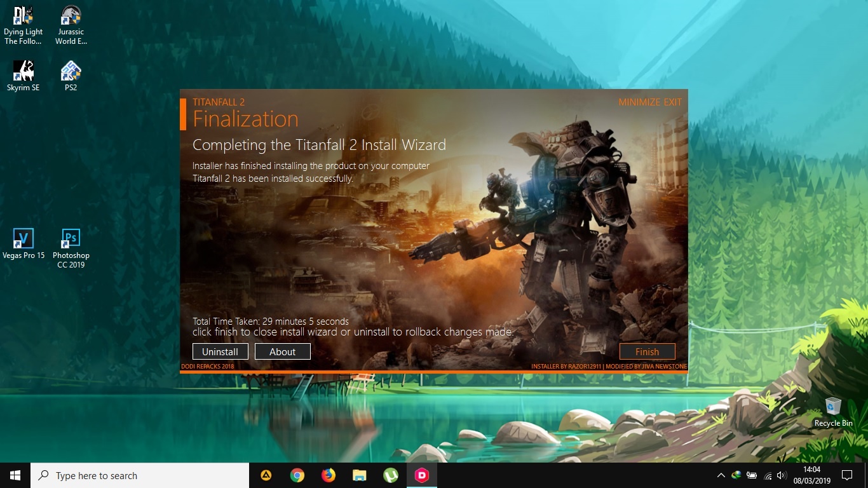Click MINIMIZE text in the installer header
868x488 pixels.
(641, 102)
